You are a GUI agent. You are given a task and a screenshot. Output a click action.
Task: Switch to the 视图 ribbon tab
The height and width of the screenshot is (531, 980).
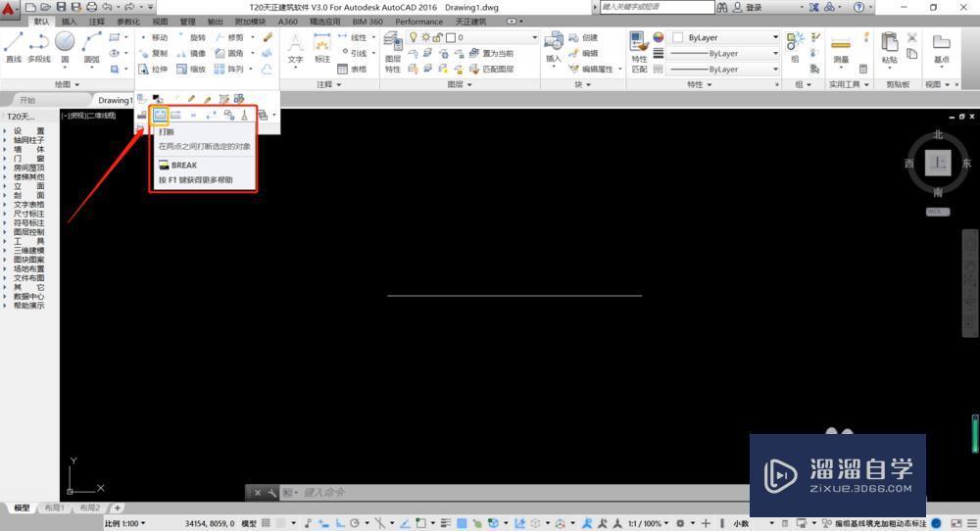tap(161, 22)
